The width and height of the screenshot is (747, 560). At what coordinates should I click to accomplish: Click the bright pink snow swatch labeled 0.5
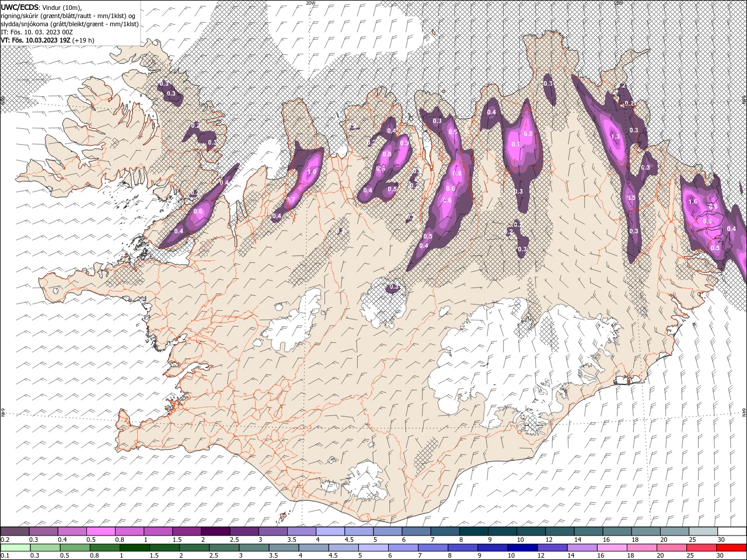[x=100, y=531]
